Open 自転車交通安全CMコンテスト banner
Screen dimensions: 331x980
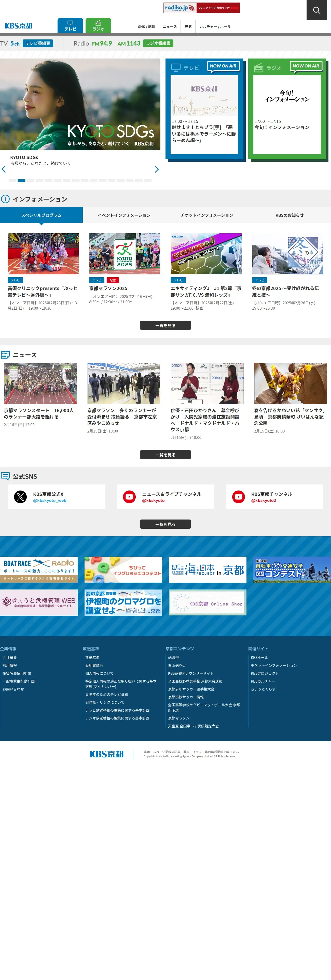click(292, 570)
